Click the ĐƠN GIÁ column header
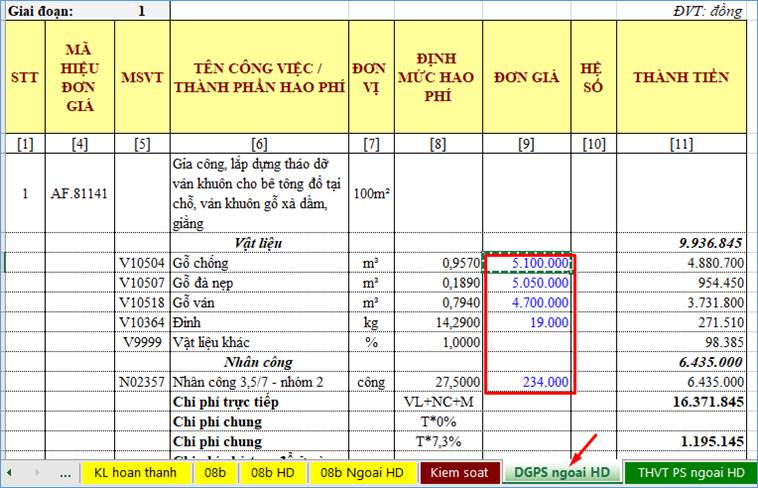 tap(528, 77)
